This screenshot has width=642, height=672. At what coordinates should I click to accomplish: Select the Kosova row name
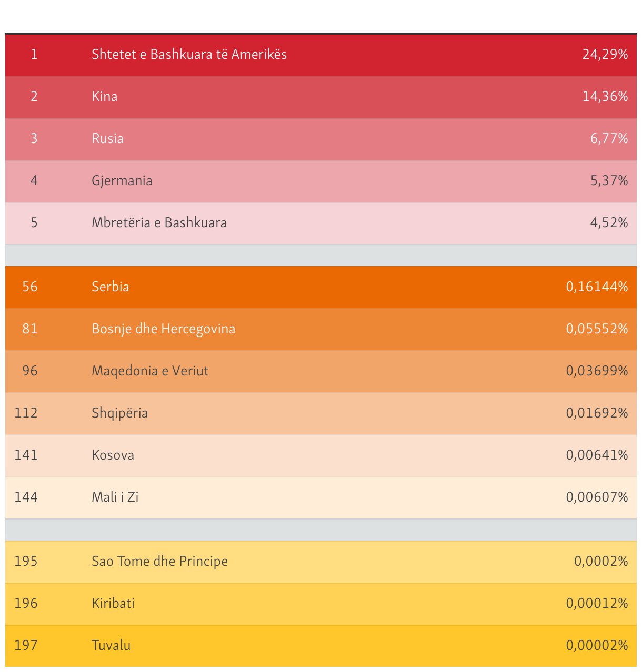(x=113, y=455)
